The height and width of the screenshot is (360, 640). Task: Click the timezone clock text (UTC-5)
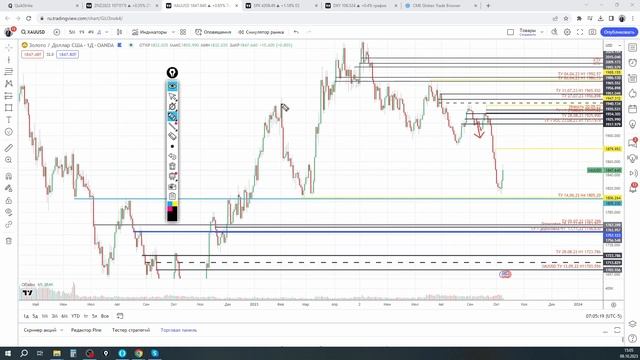(603, 316)
